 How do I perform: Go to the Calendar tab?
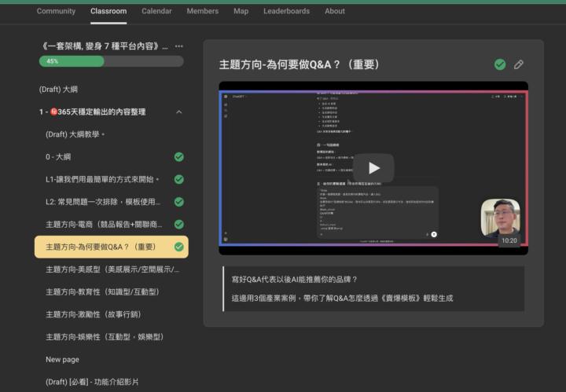[156, 11]
